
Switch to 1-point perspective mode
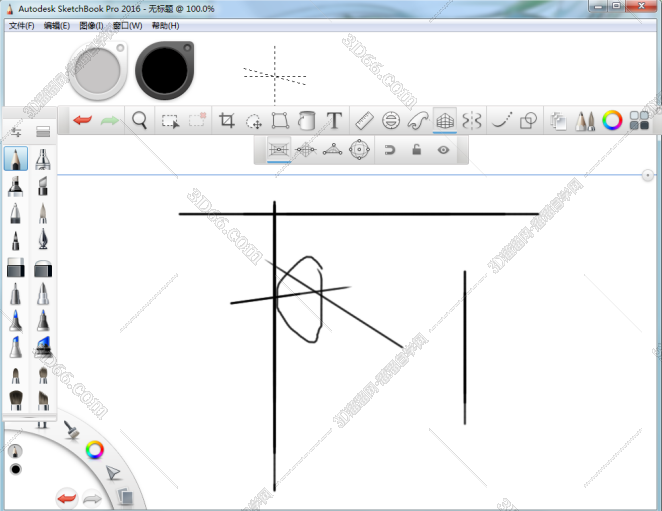pos(279,149)
